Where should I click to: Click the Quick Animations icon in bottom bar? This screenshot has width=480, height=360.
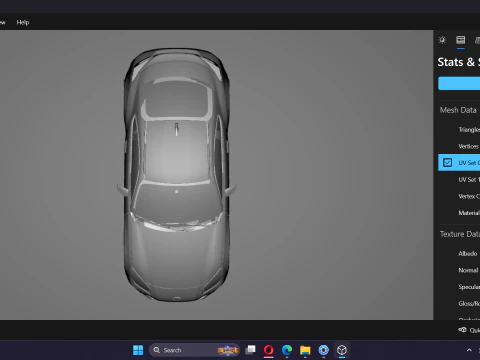click(462, 330)
